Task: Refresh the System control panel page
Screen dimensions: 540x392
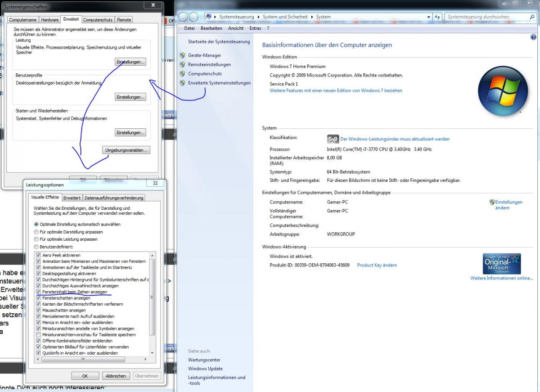Action: [437, 17]
